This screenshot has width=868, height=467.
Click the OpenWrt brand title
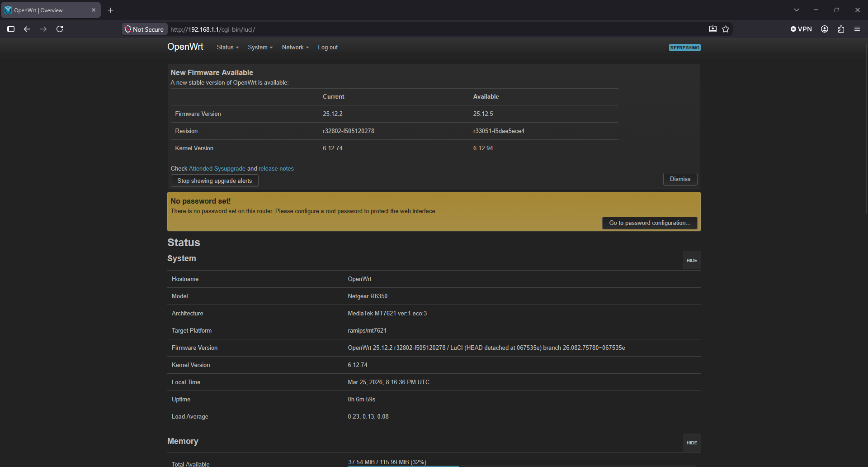click(185, 47)
